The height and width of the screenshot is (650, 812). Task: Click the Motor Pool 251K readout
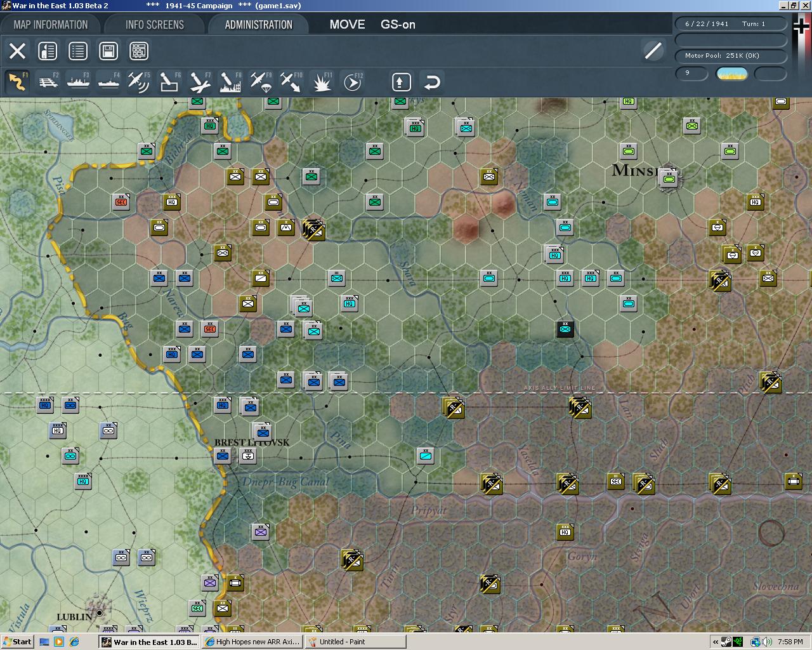click(x=731, y=56)
